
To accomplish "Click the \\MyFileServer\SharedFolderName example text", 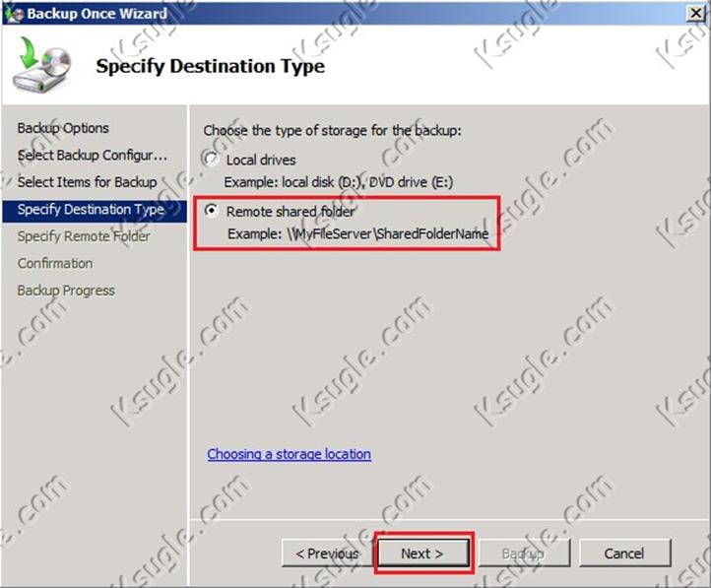I will pos(388,233).
